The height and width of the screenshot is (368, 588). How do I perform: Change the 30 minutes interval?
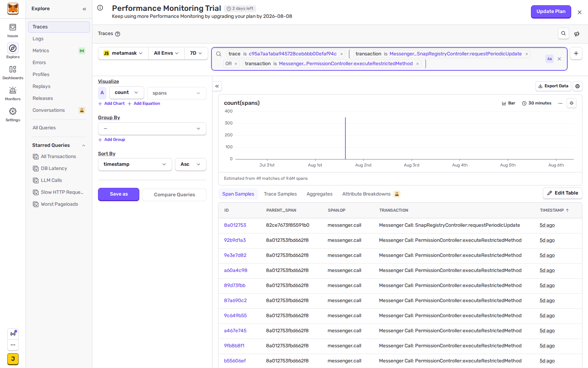coord(537,103)
